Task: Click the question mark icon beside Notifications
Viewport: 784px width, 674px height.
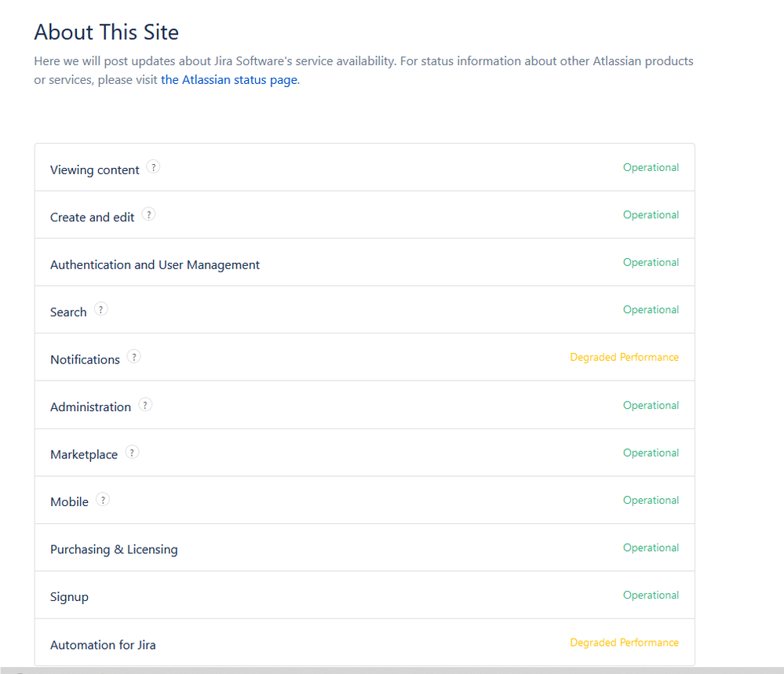Action: coord(134,357)
